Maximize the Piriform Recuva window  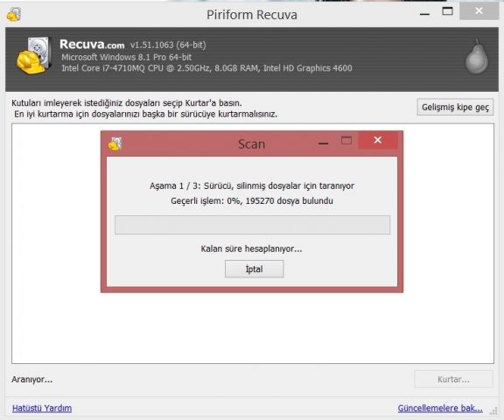(x=447, y=11)
